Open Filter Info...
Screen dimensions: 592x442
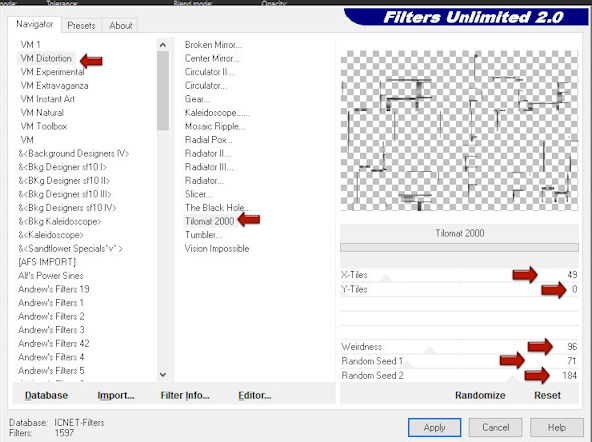click(185, 395)
